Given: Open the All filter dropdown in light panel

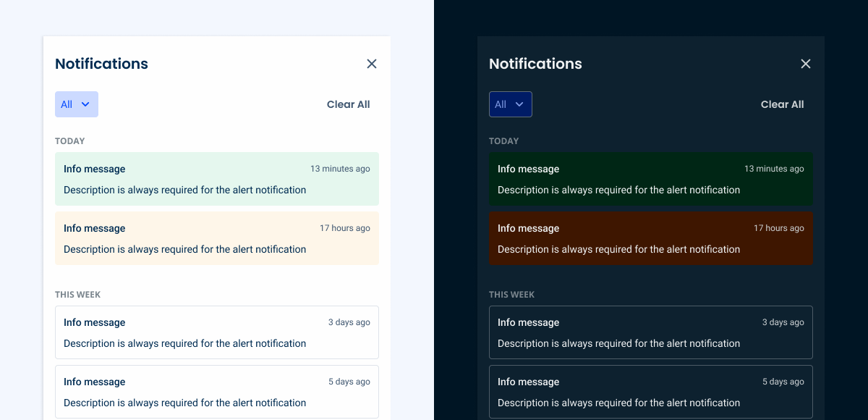Looking at the screenshot, I should [77, 104].
